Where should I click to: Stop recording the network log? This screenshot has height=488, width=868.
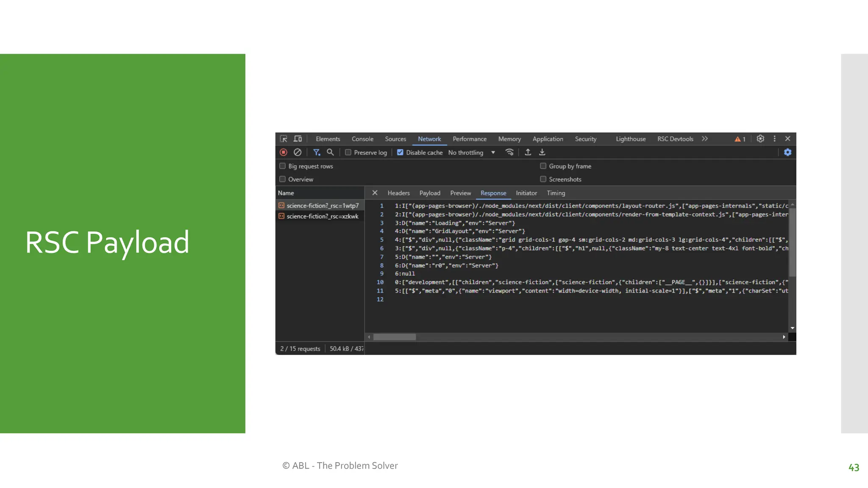point(284,152)
